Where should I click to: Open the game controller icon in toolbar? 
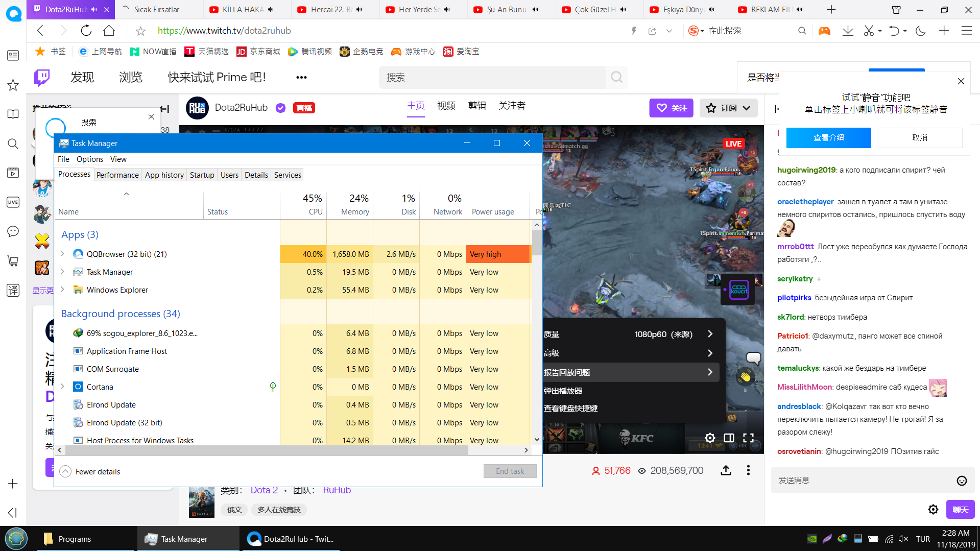[x=824, y=31]
